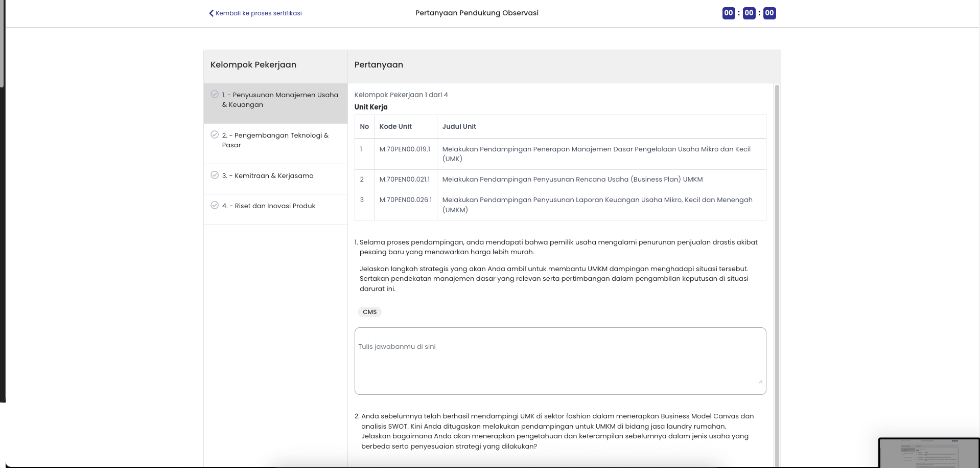
Task: Focus the Tulis jawabanmu di sini answer field
Action: tap(560, 361)
